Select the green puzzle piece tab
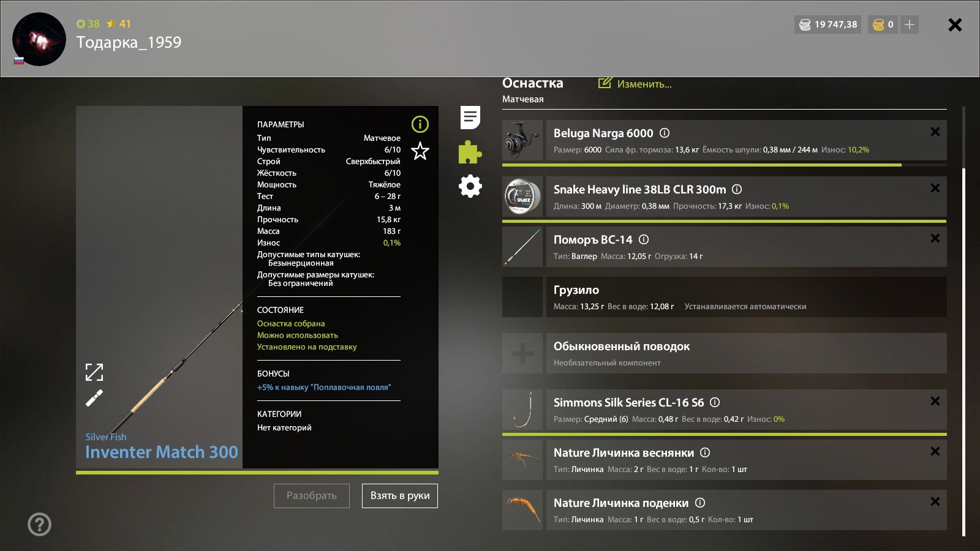Viewport: 980px width, 551px height. pos(470,152)
